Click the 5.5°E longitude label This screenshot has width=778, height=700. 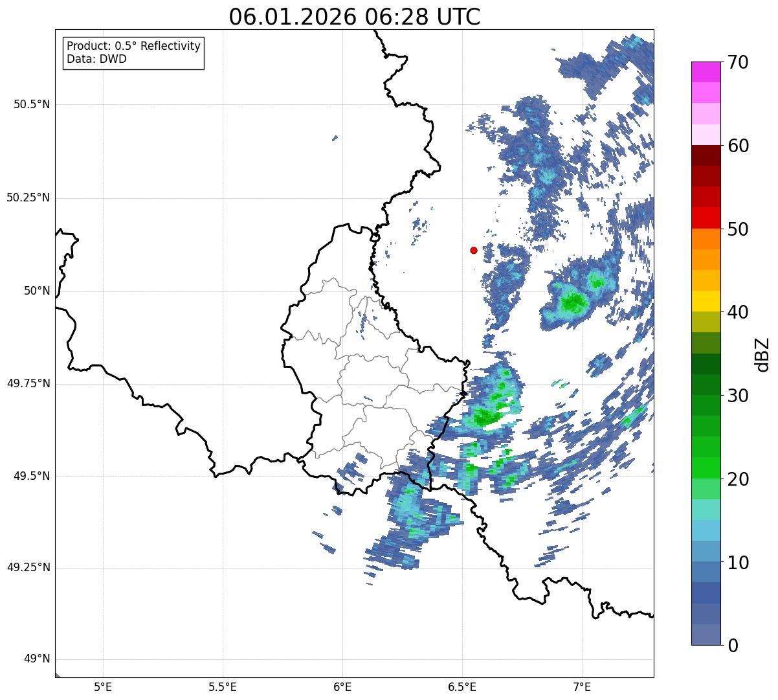(223, 687)
